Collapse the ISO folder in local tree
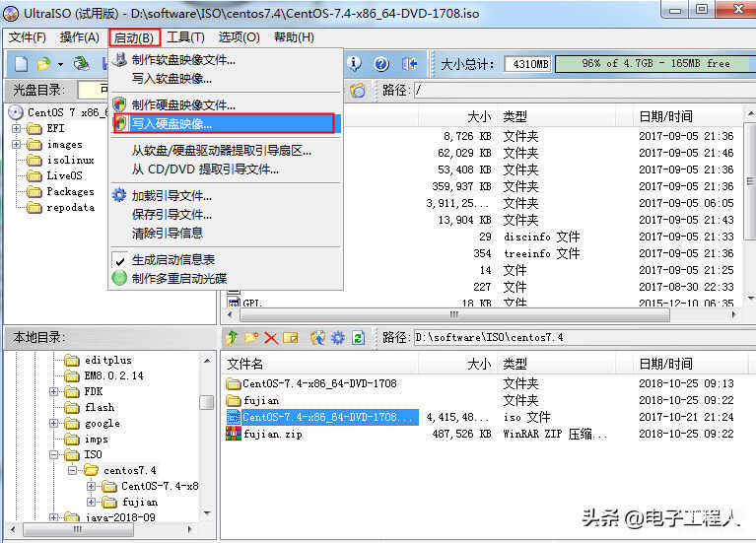The image size is (756, 543). click(54, 454)
